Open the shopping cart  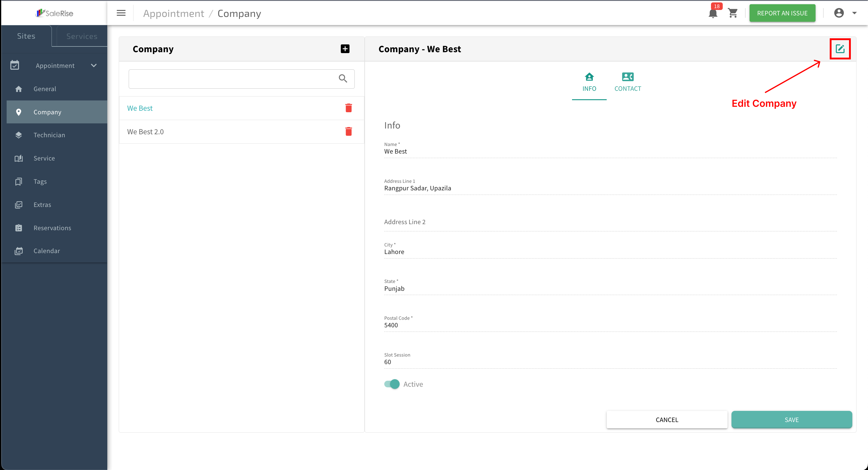(x=733, y=13)
